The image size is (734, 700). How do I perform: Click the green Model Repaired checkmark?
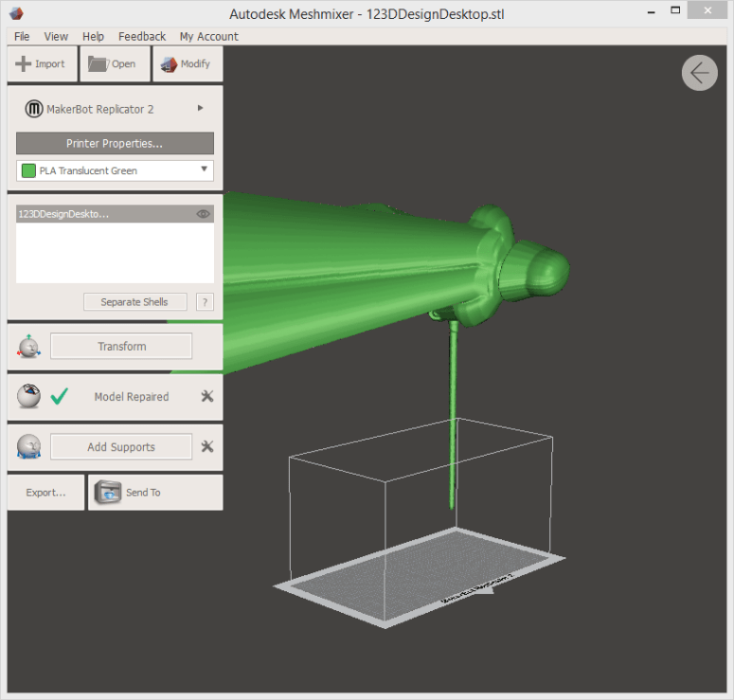click(x=59, y=397)
